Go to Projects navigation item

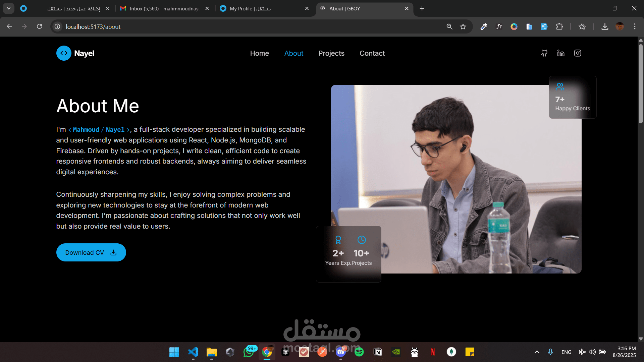coord(331,53)
